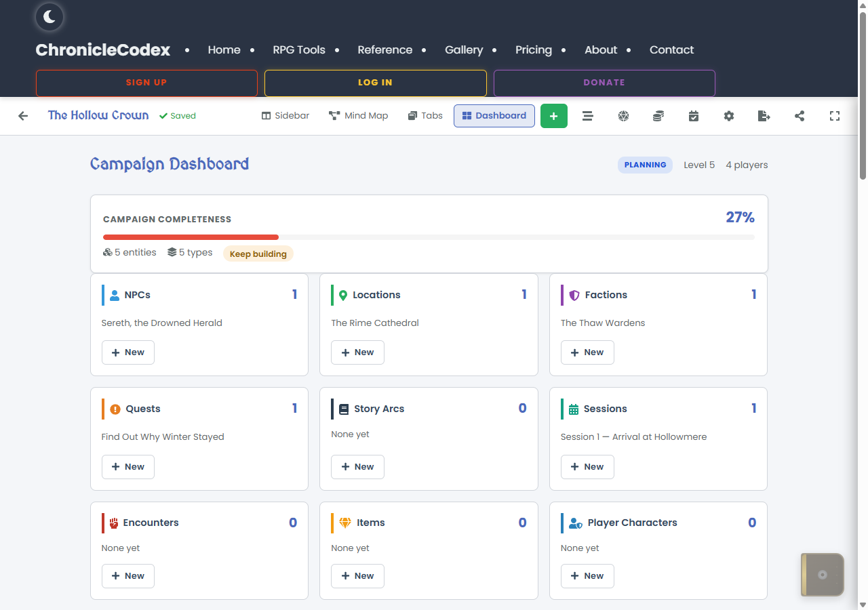Click the back arrow beside The Hollow Crown
This screenshot has width=868, height=610.
tap(23, 116)
